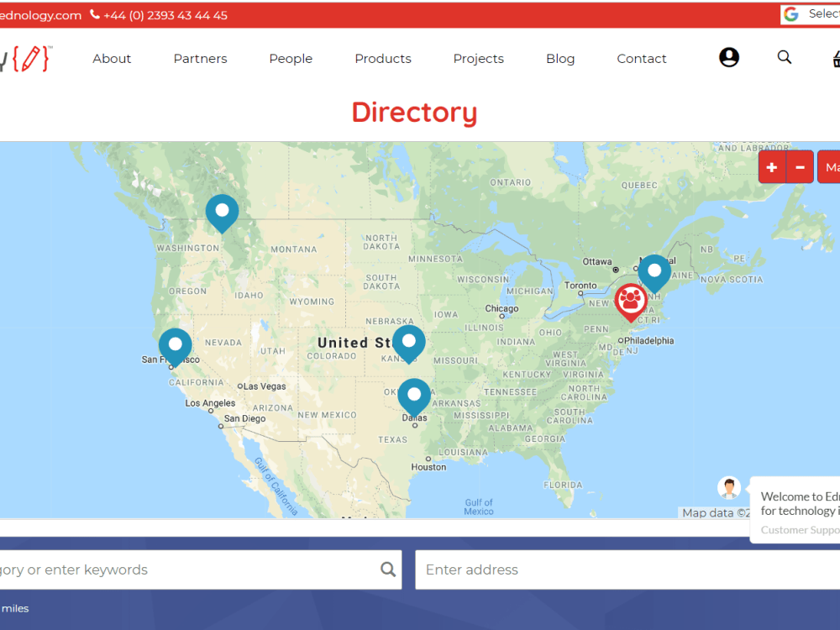Go to the Blog page
Screen dimensions: 840x630
(x=559, y=58)
